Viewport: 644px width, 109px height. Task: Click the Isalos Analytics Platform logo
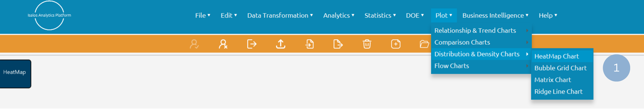click(x=49, y=15)
